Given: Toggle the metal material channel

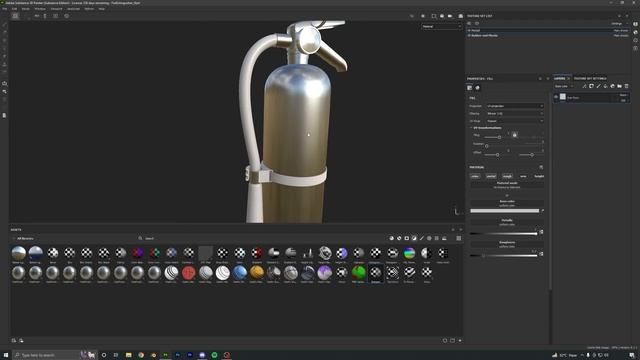Looking at the screenshot, I should (491, 176).
